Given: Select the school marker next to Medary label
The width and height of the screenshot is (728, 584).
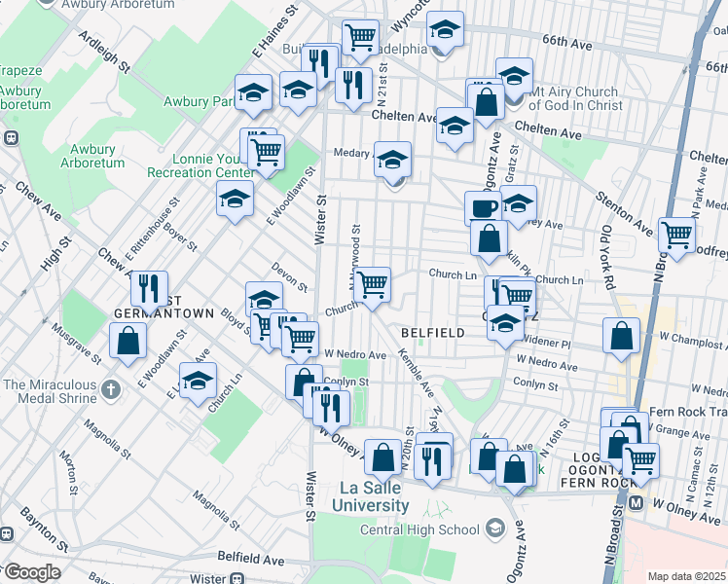Looking at the screenshot, I should pyautogui.click(x=392, y=161).
